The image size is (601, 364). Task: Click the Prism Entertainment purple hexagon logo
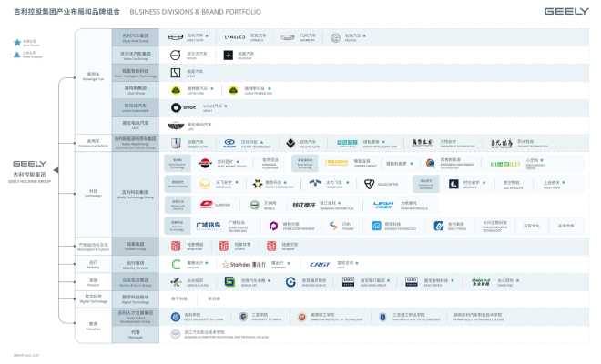coord(273,226)
